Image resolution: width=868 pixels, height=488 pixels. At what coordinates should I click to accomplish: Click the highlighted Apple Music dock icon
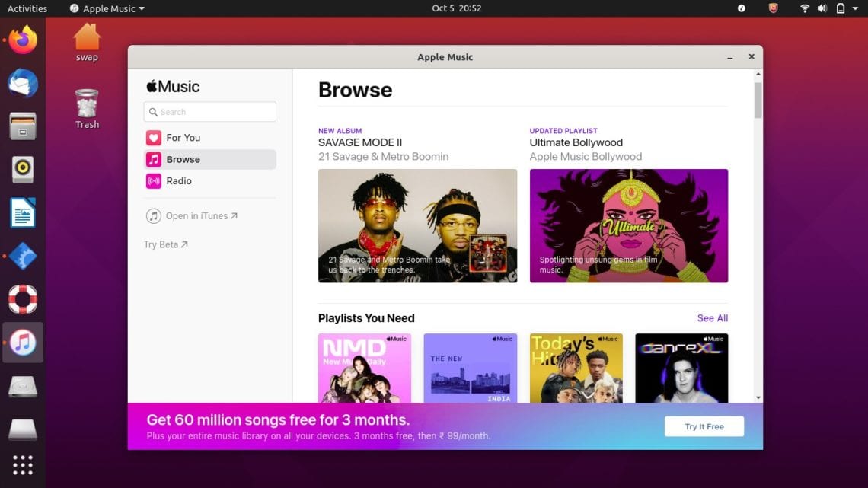pyautogui.click(x=22, y=343)
